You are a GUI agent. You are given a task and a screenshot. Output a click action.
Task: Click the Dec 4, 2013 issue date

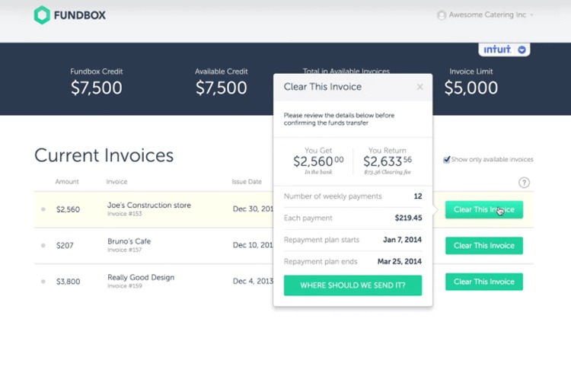pyautogui.click(x=253, y=282)
